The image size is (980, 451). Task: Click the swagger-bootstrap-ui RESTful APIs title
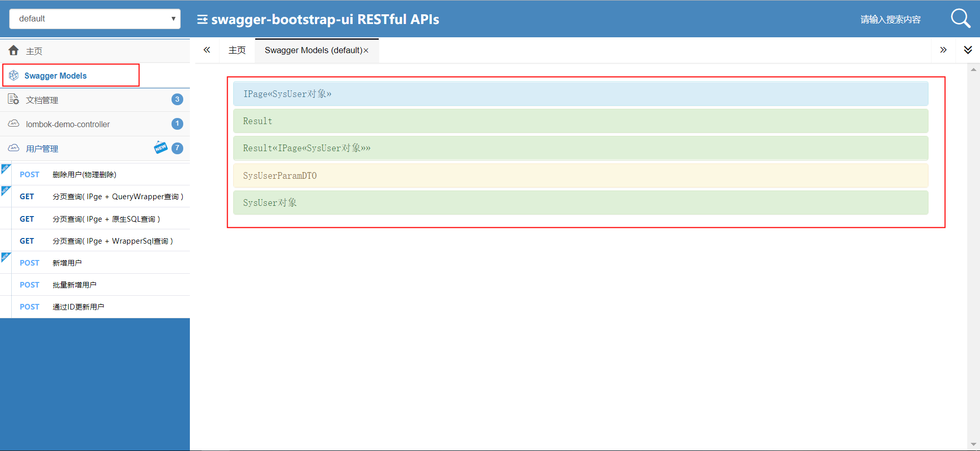pos(325,19)
